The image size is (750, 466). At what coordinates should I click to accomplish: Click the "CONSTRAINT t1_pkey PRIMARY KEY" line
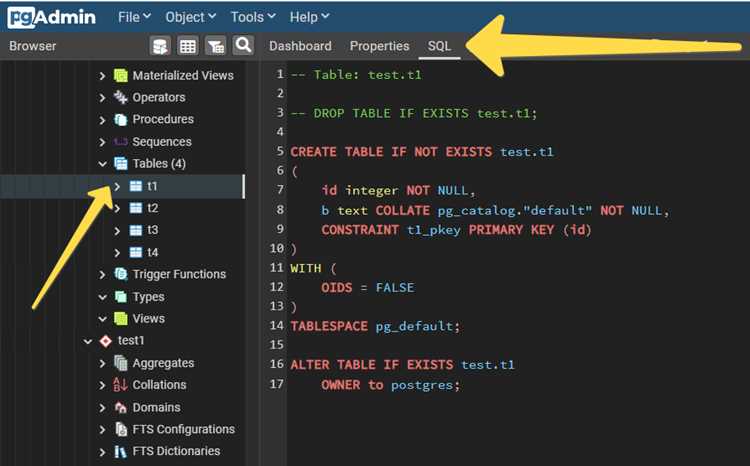point(456,230)
